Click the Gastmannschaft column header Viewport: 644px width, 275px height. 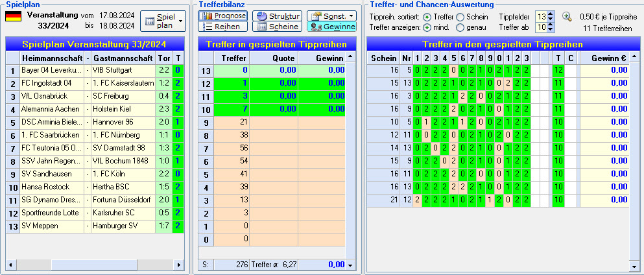124,58
